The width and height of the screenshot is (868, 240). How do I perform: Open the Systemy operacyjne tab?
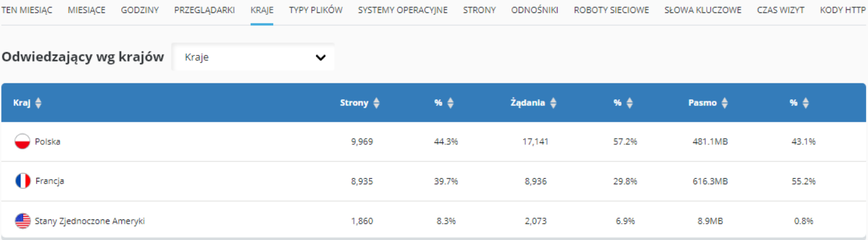403,11
